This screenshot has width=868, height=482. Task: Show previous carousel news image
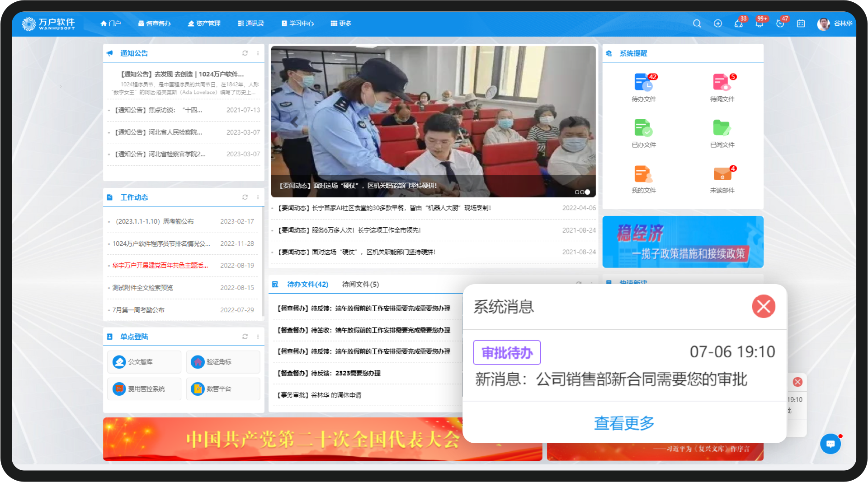coord(294,122)
